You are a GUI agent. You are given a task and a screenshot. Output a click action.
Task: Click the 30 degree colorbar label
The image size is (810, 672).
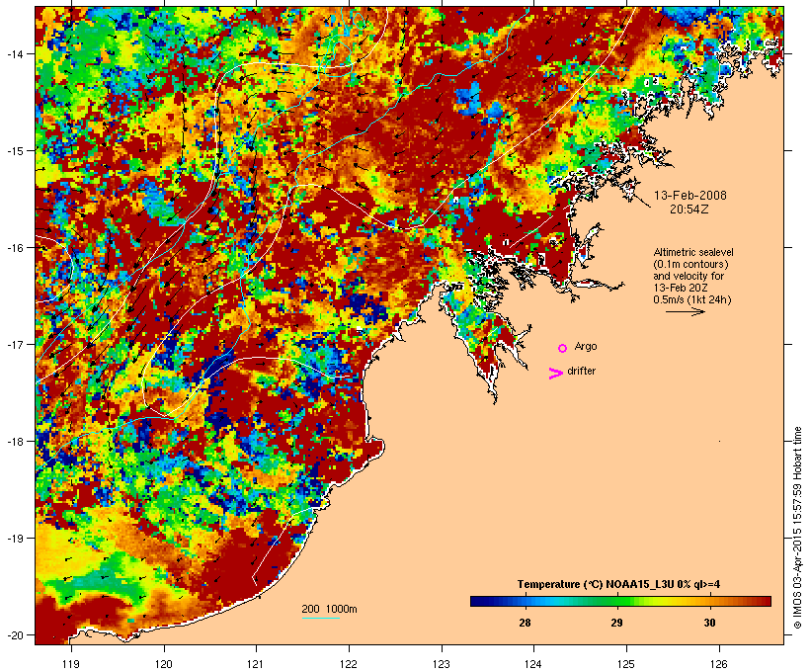point(710,623)
